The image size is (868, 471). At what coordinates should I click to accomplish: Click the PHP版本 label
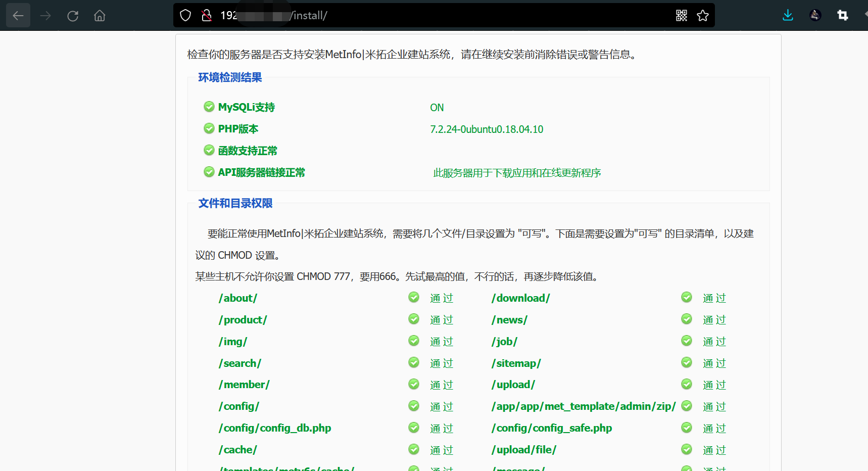click(x=238, y=129)
